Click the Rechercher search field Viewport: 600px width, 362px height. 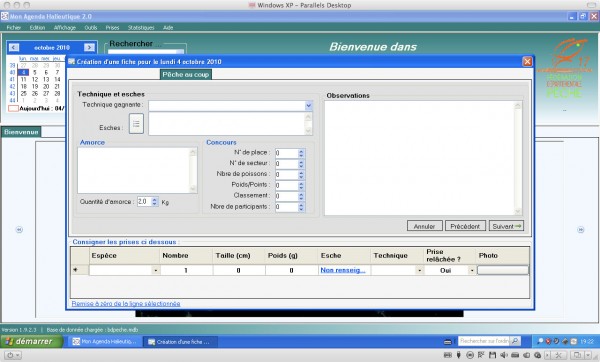pos(145,52)
